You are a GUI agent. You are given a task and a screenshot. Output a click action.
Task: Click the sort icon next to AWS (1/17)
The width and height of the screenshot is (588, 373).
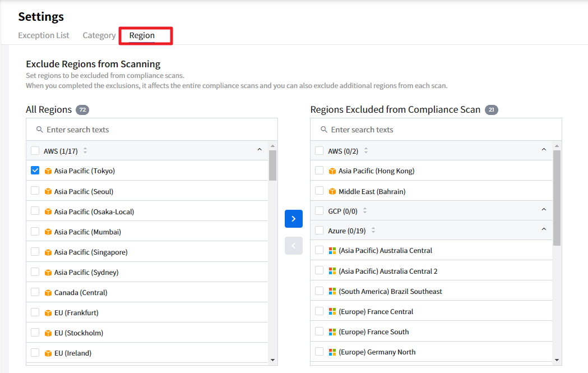click(85, 150)
